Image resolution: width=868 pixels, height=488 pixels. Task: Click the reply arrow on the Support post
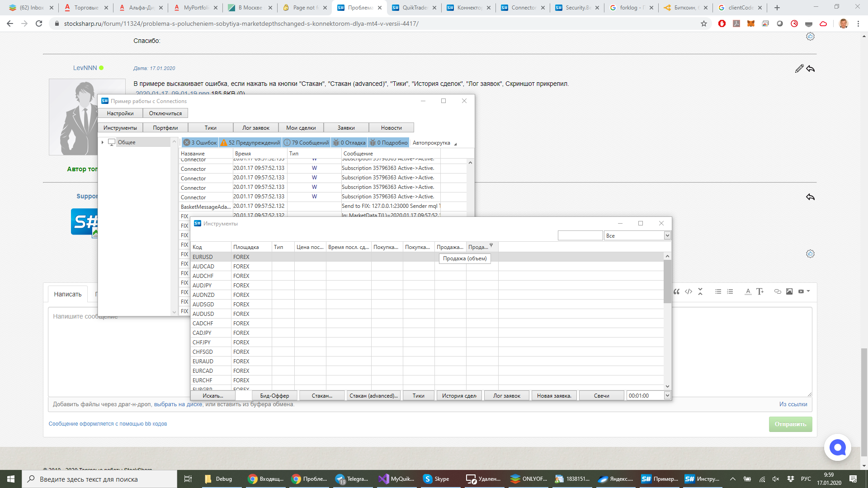[811, 197]
